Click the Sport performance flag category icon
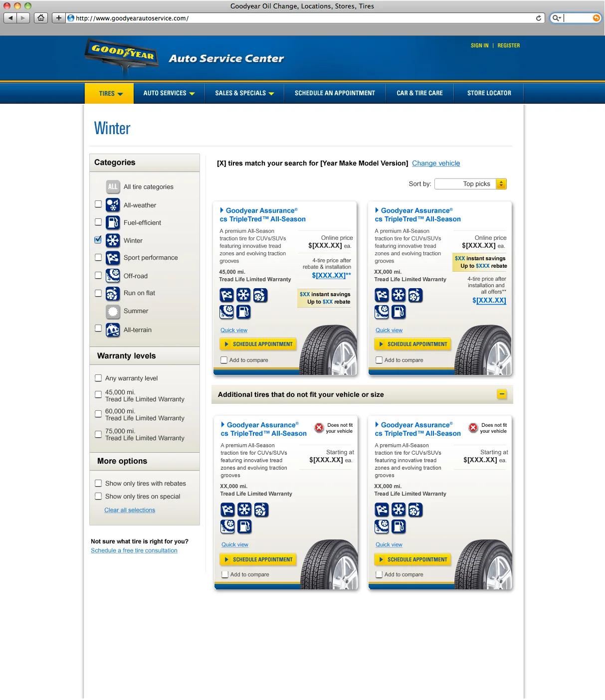Image resolution: width=605 pixels, height=700 pixels. pos(113,258)
